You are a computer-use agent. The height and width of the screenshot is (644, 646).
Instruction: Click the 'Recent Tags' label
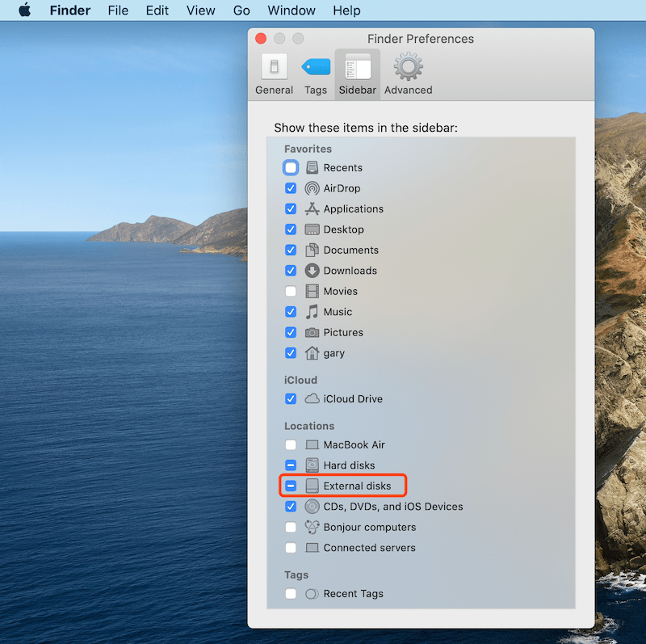353,594
